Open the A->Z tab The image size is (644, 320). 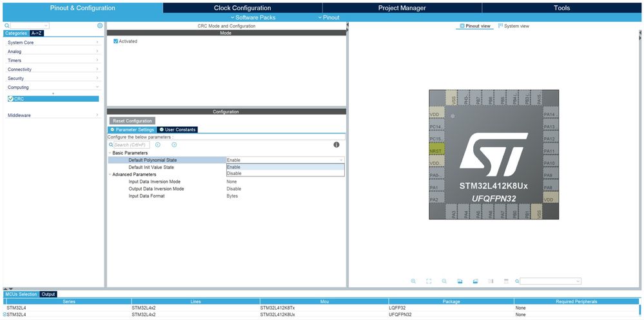pos(36,33)
